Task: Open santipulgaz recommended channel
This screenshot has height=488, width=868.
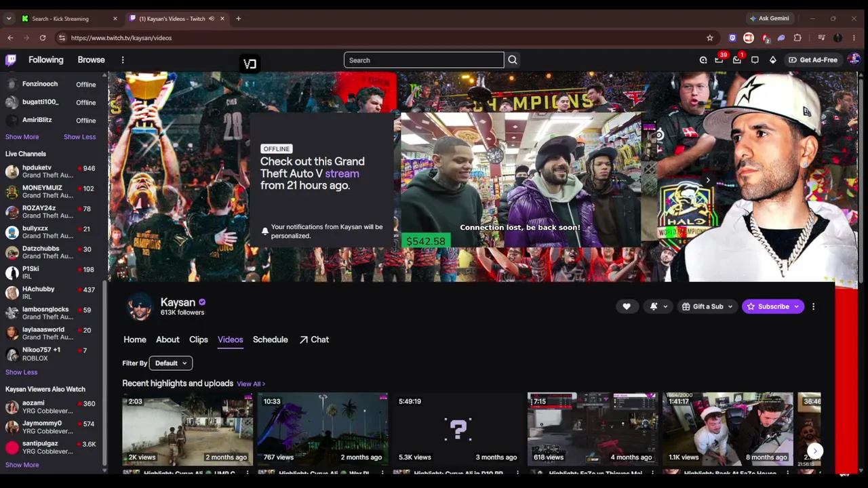Action: (51, 447)
